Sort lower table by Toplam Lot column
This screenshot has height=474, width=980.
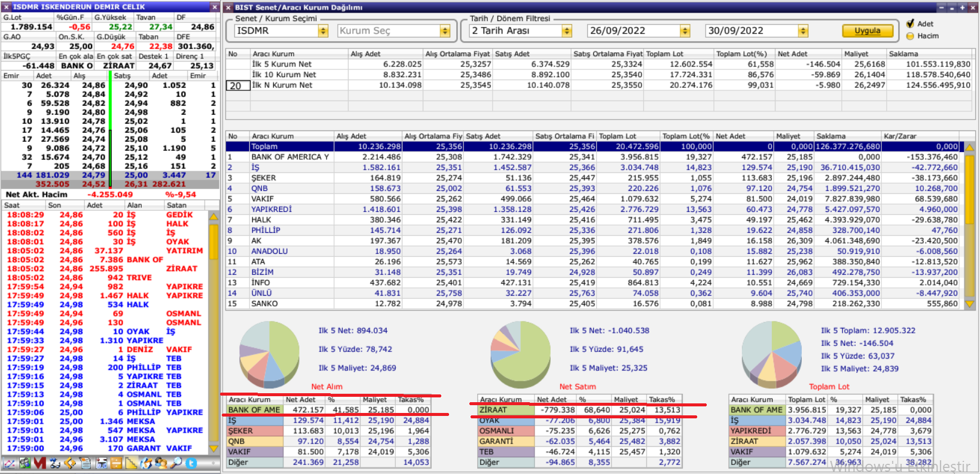tap(628, 136)
